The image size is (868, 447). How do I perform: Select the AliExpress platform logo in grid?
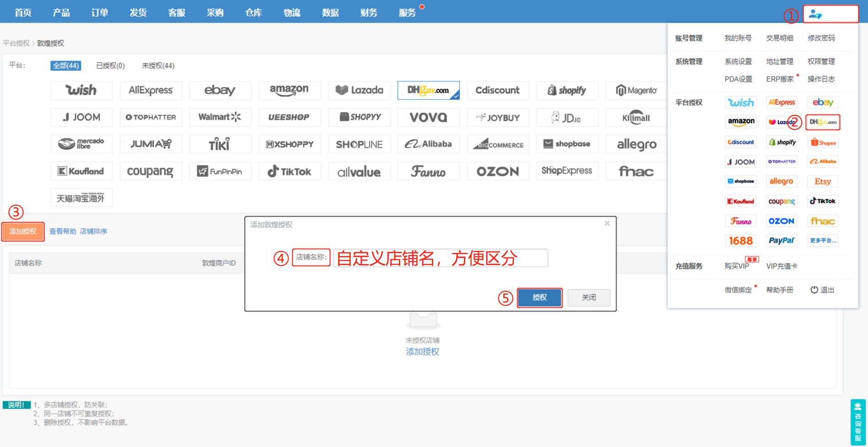pos(151,90)
